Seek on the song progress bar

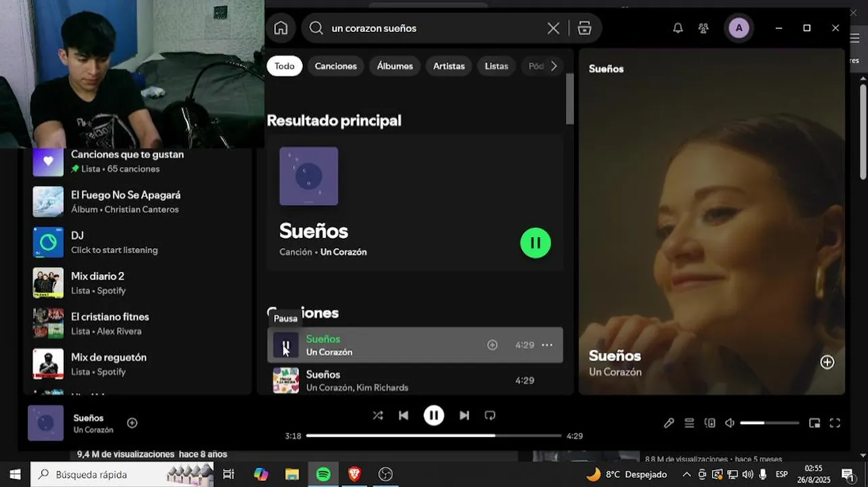[433, 436]
